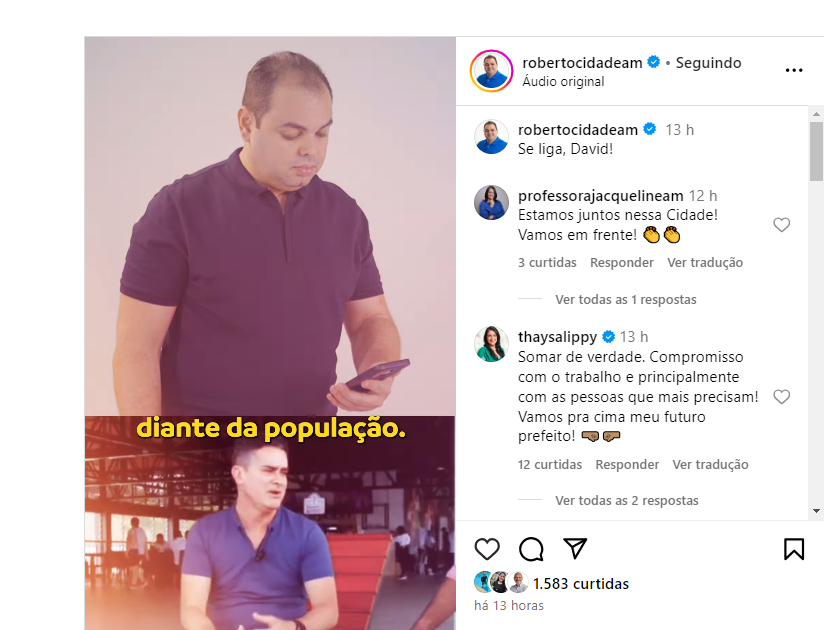Open professorajacquelineam's profile avatar

click(491, 202)
